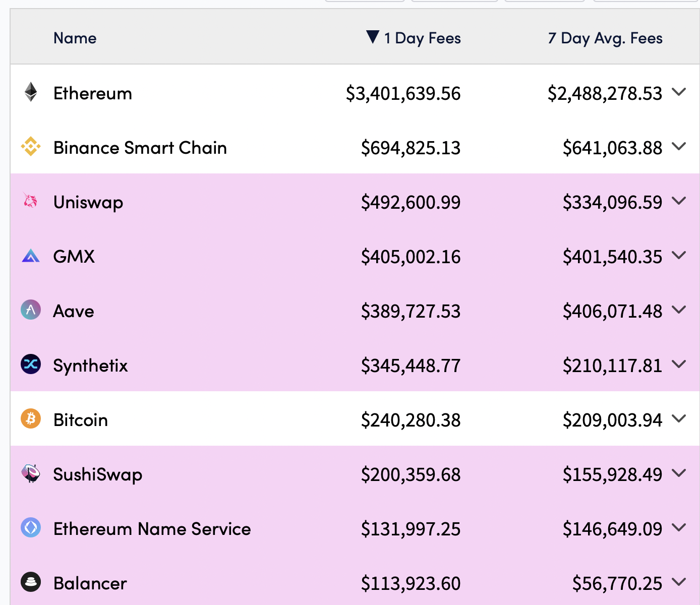Click the $3,401,639.56 fee value

[403, 94]
